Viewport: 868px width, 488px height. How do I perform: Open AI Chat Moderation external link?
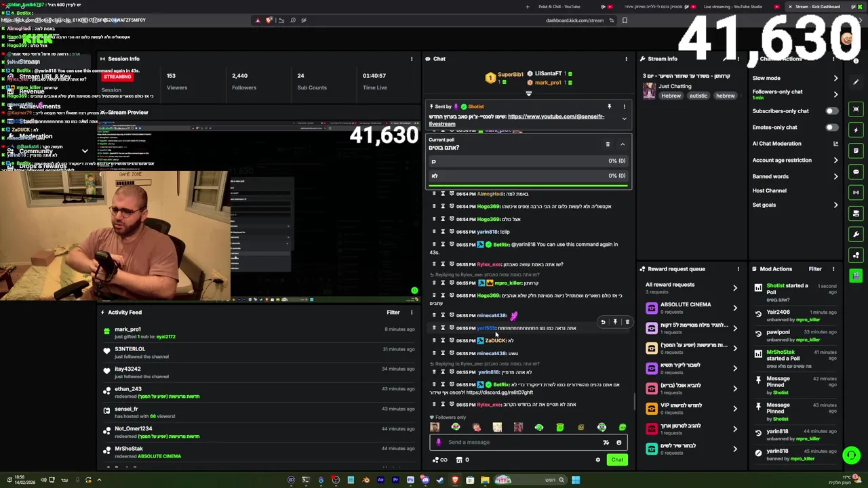click(x=835, y=144)
